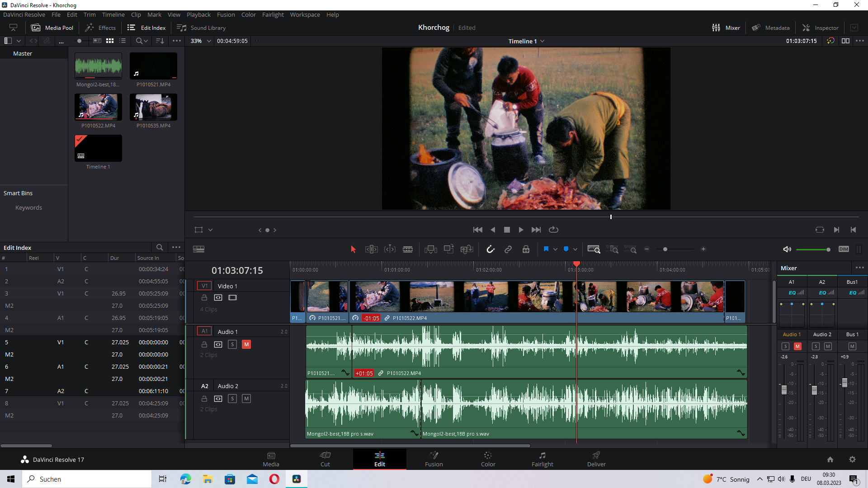Open the Inspector panel
Image resolution: width=868 pixels, height=488 pixels.
[821, 28]
